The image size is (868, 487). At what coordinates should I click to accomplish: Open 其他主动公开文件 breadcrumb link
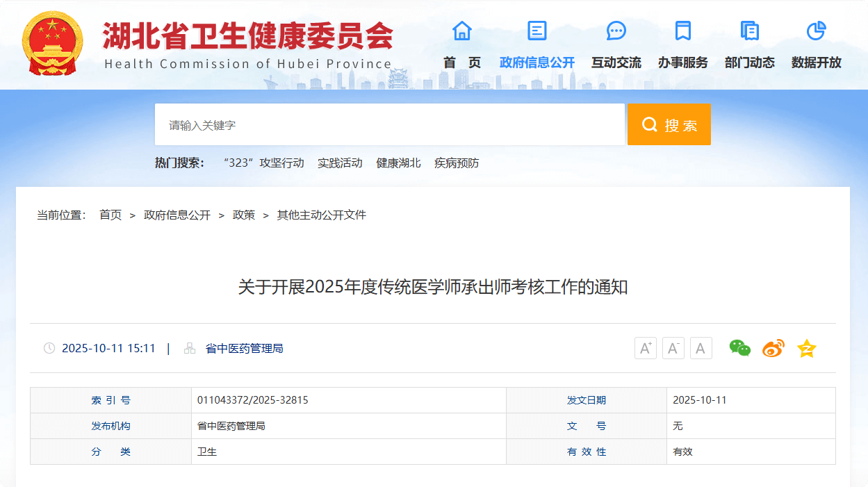click(321, 215)
